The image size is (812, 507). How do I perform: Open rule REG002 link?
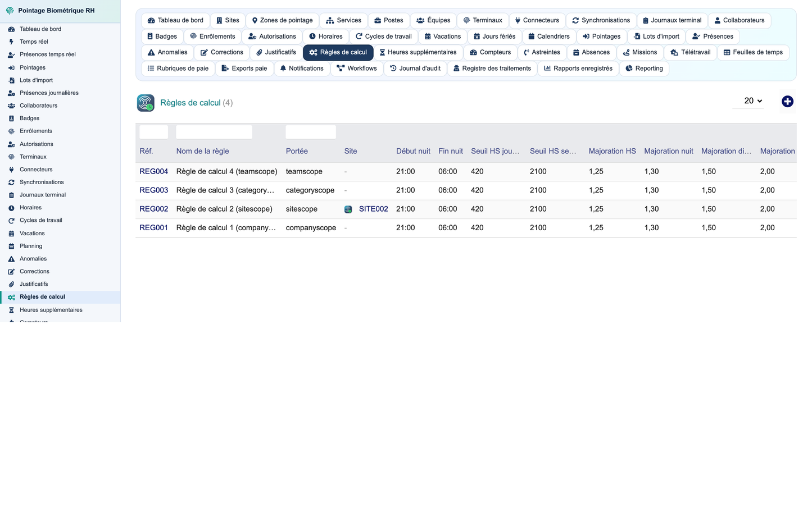click(154, 209)
